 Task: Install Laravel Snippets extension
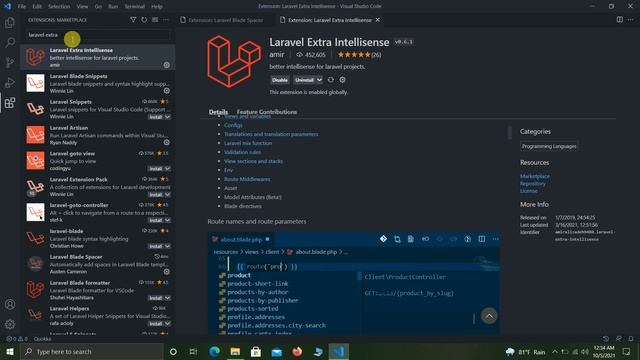click(156, 117)
